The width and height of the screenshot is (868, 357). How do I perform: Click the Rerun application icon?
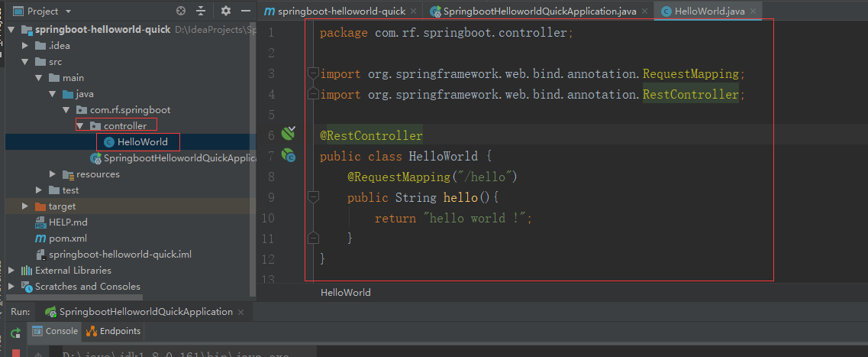(15, 333)
